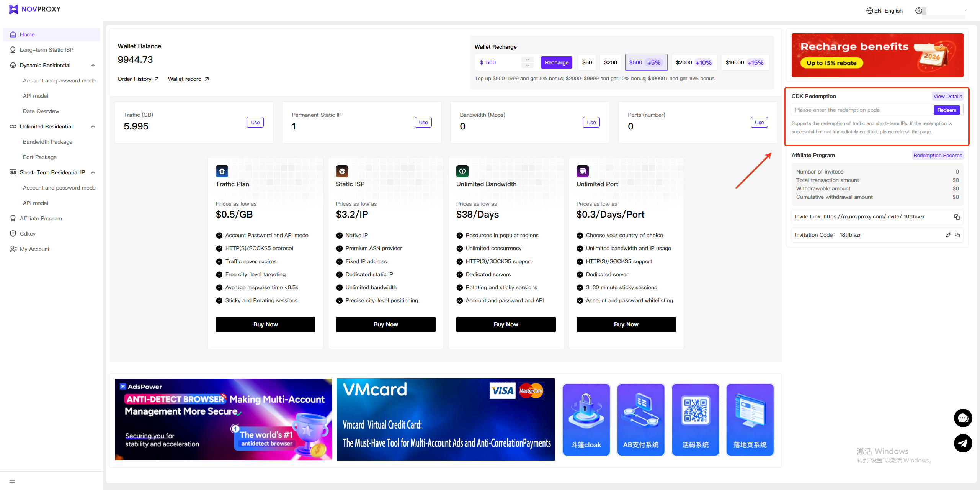Screen dimensions: 980x490
Task: Open the live chat bubble icon
Action: pos(962,418)
